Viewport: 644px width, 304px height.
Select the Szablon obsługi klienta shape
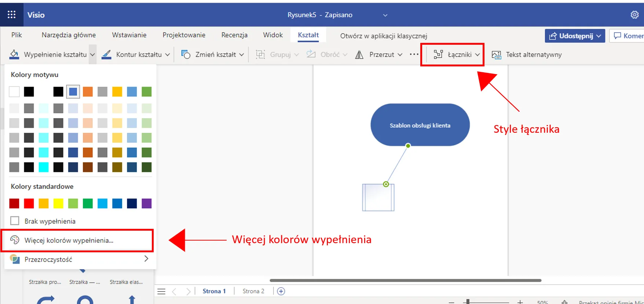point(420,125)
